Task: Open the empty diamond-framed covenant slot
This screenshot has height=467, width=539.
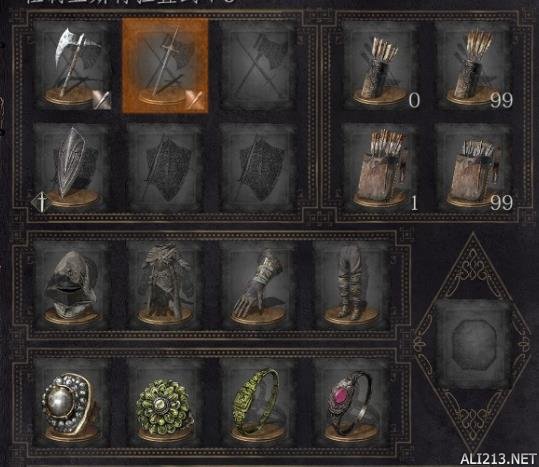Action: point(473,343)
